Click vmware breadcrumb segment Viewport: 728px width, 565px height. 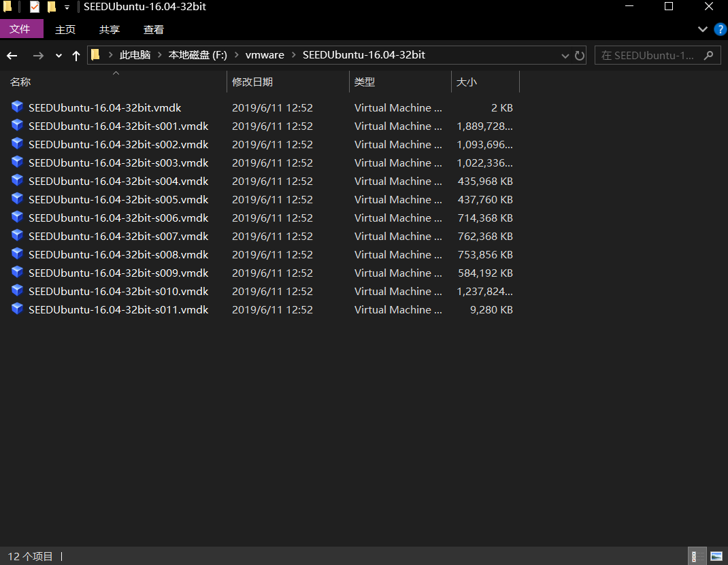pos(265,55)
